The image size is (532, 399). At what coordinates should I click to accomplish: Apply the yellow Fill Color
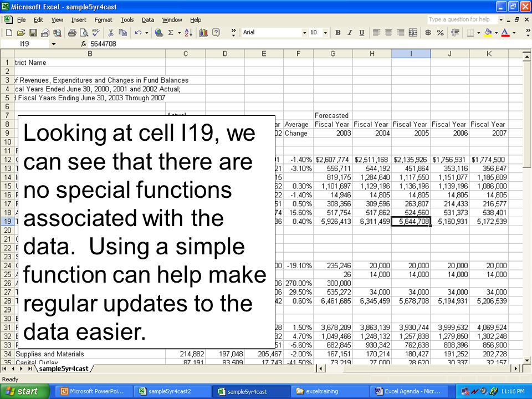(488, 33)
